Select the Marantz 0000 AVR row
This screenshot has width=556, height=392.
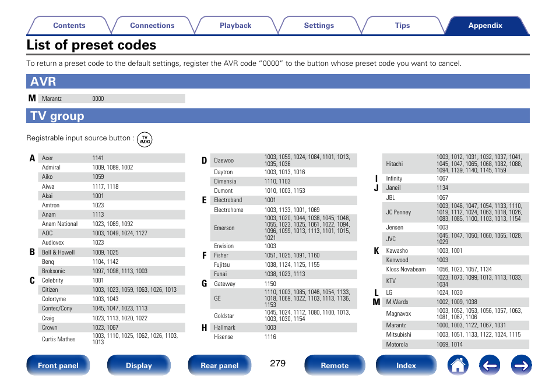pos(111,98)
